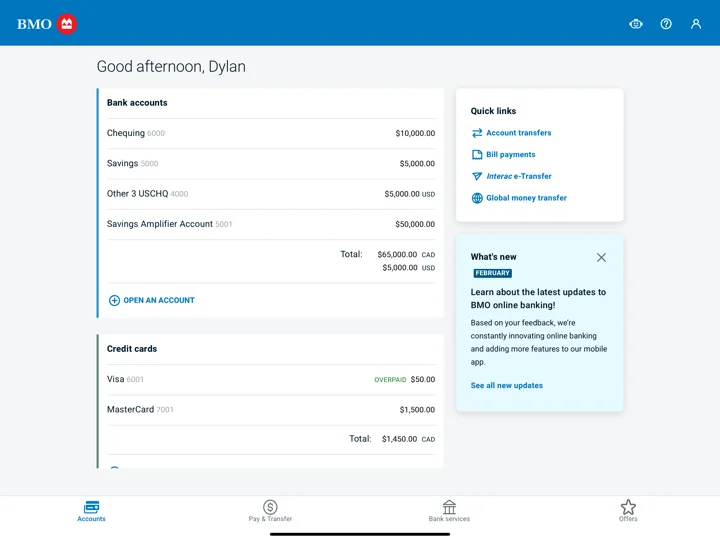Screen dimensions: 720x540
Task: Click See all new updates link
Action: point(506,385)
